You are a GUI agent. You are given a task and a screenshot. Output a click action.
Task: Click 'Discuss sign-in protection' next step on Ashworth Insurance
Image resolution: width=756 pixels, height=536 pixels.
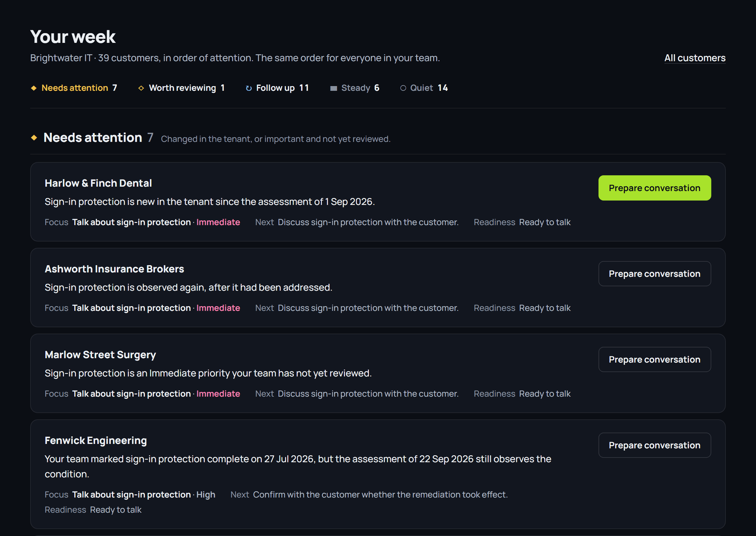click(368, 308)
